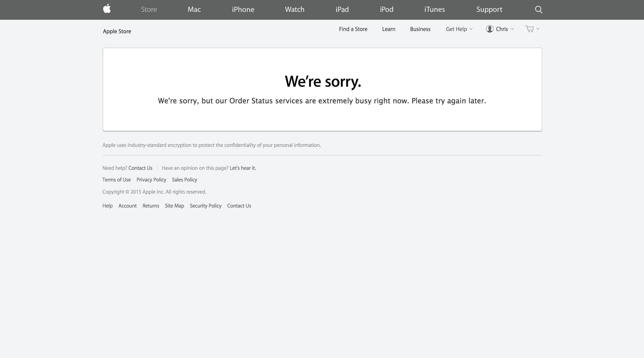Click Let's hear it. feedback link
Image resolution: width=644 pixels, height=358 pixels.
tap(243, 168)
